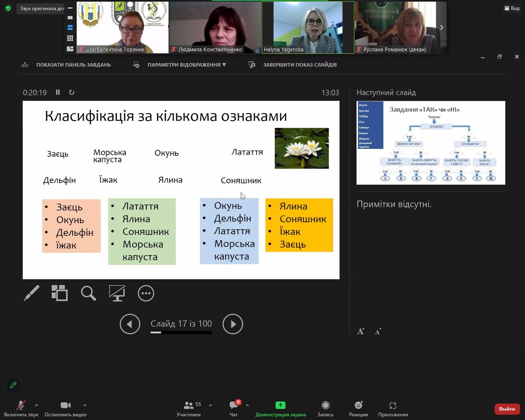
Task: Open Параметри відображення dropdown
Action: pyautogui.click(x=186, y=65)
